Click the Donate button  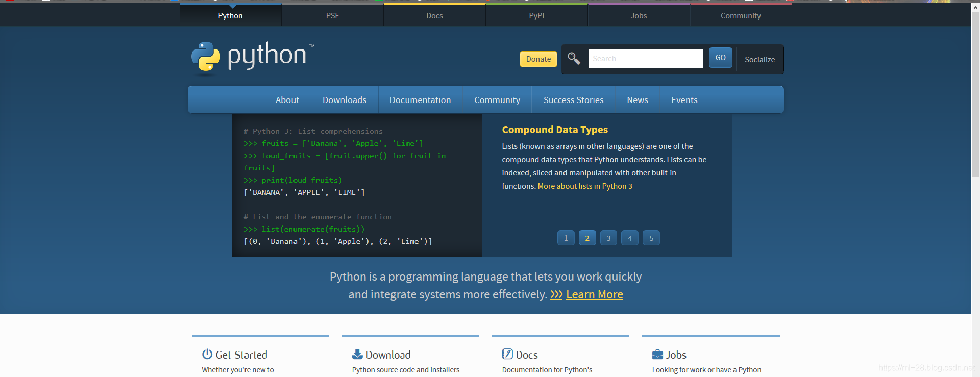pos(538,59)
